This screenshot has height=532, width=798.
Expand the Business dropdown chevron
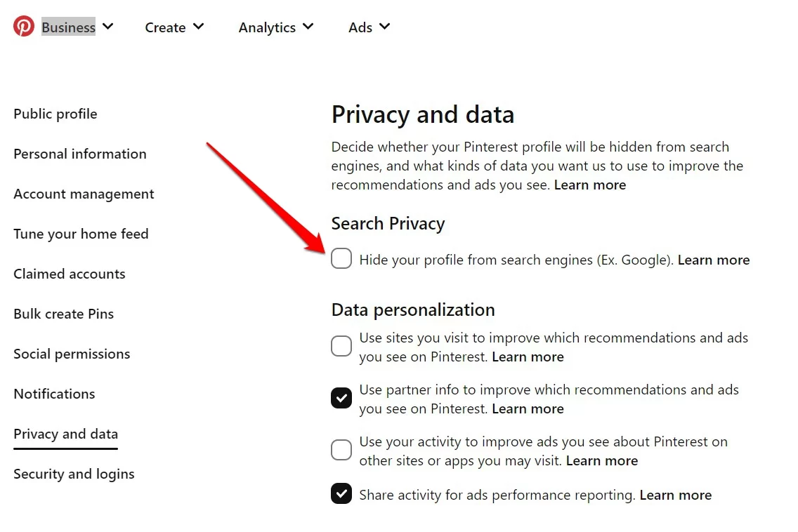coord(108,27)
